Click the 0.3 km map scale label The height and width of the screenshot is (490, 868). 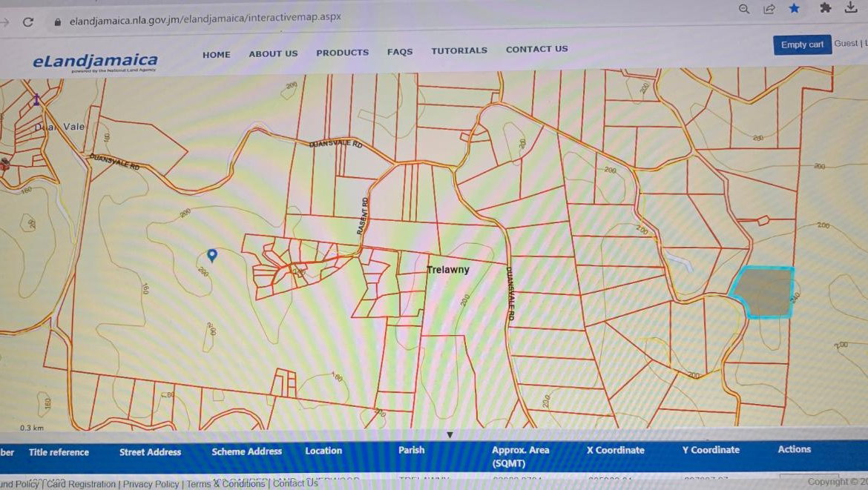click(x=32, y=428)
